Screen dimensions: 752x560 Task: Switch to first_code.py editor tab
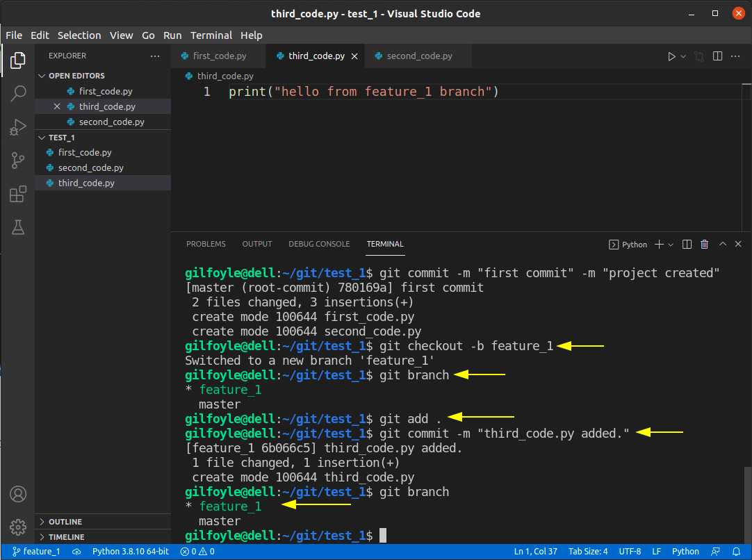pos(218,56)
